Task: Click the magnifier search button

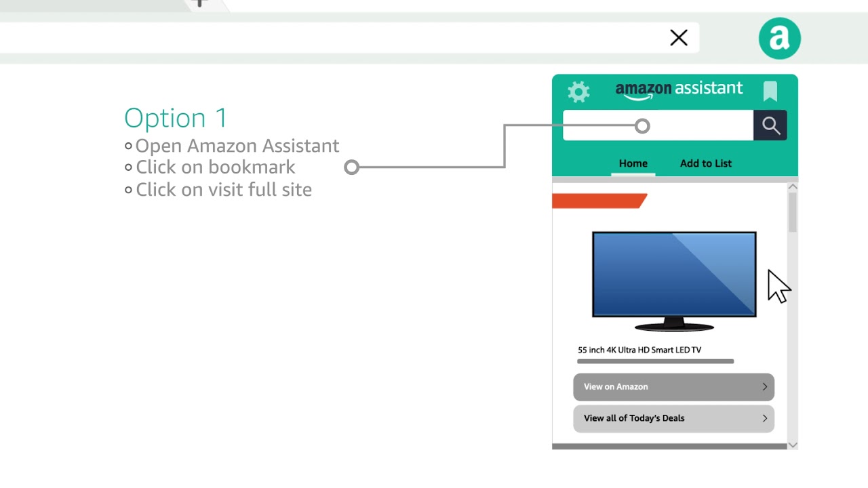Action: click(770, 125)
